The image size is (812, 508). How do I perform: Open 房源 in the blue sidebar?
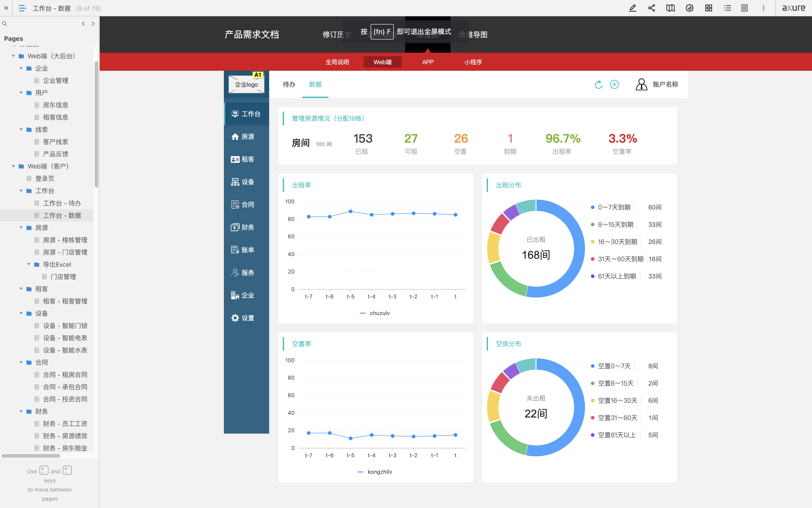click(246, 136)
